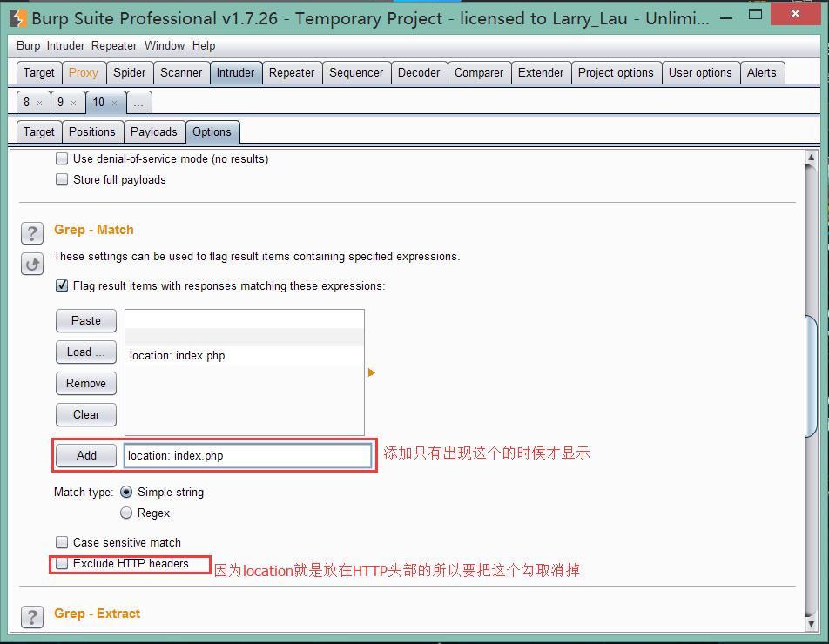Open Project options tab

point(616,73)
